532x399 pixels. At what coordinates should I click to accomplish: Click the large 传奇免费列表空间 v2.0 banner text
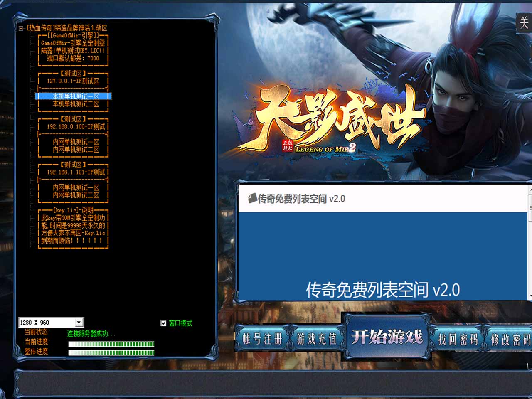383,290
